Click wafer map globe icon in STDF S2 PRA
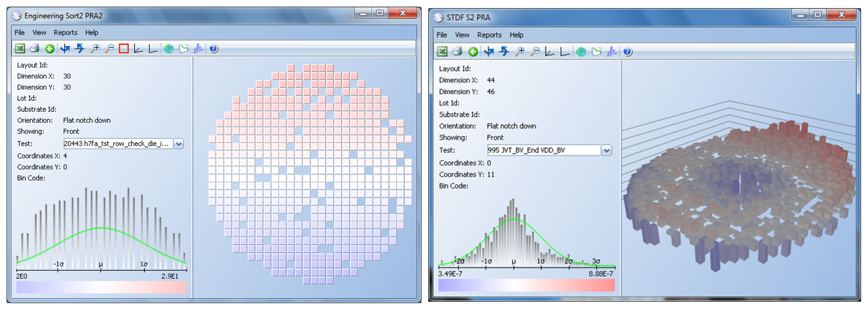 pos(581,52)
